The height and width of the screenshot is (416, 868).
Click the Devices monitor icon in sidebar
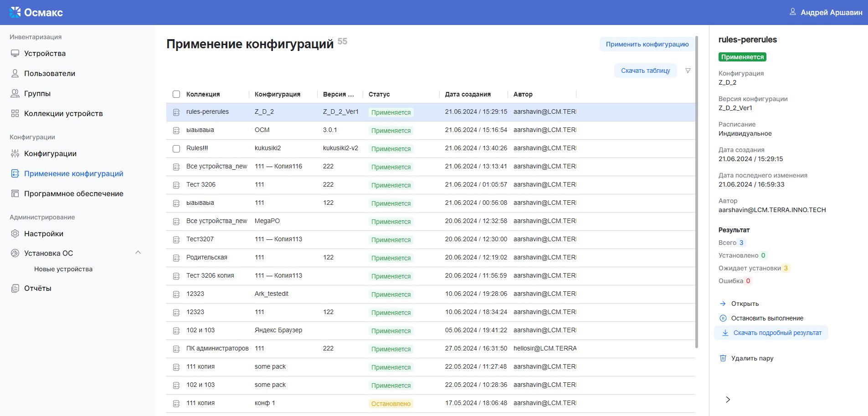coord(15,53)
